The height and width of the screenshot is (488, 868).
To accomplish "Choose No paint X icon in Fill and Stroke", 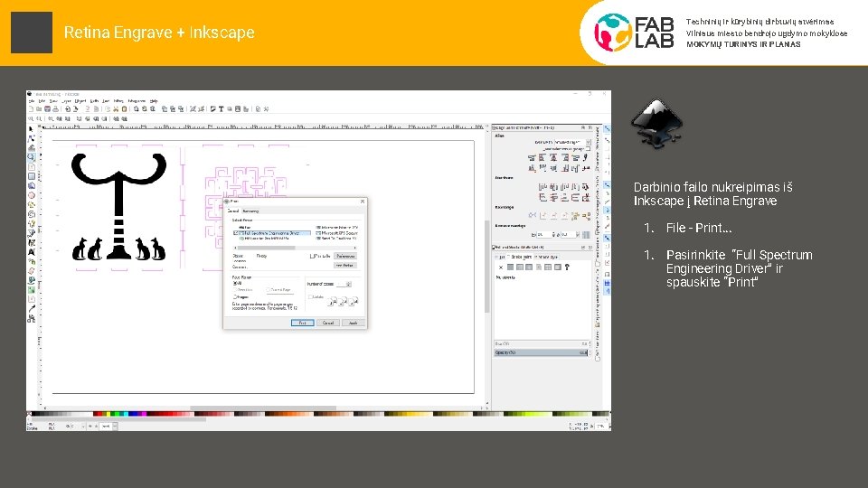I will pyautogui.click(x=501, y=267).
